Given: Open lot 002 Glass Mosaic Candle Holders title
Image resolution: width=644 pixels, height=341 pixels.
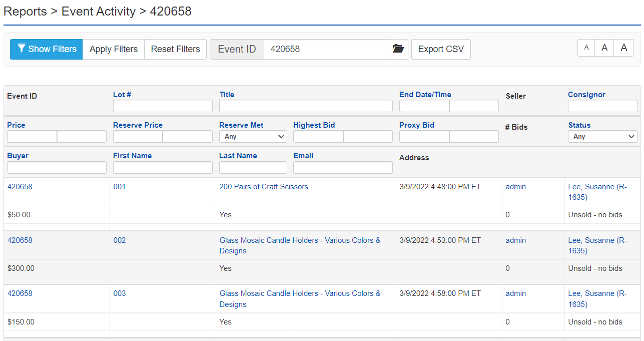Looking at the screenshot, I should (x=300, y=245).
